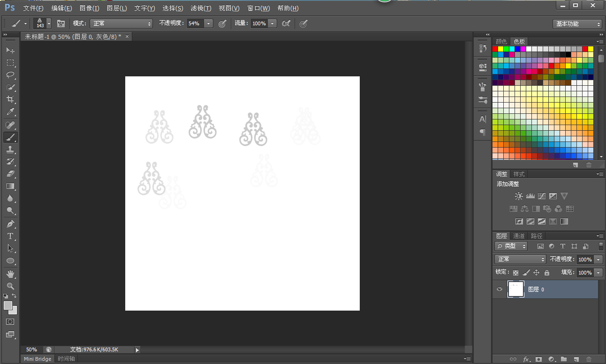Select the Zoom tool
Image resolution: width=606 pixels, height=364 pixels.
[10, 286]
